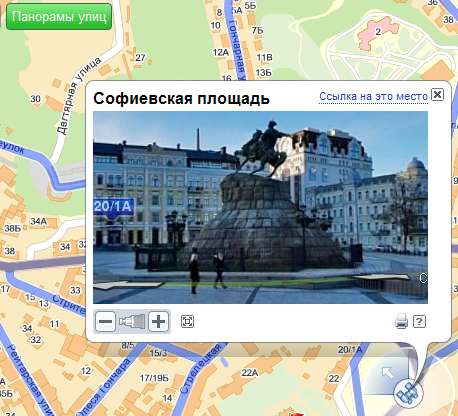Click building 34А on map
458x416 pixels.
coord(39,221)
